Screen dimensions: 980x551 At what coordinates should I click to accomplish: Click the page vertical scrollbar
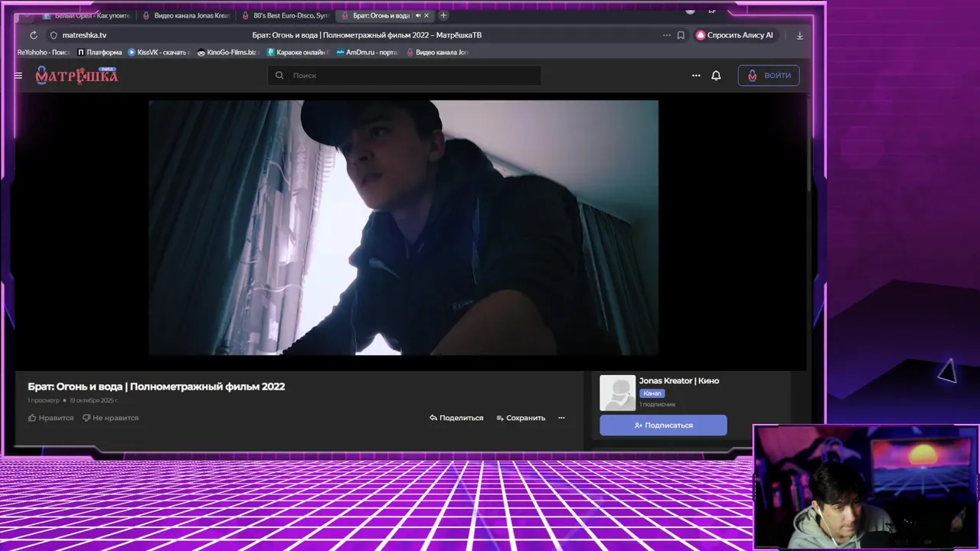click(x=808, y=145)
